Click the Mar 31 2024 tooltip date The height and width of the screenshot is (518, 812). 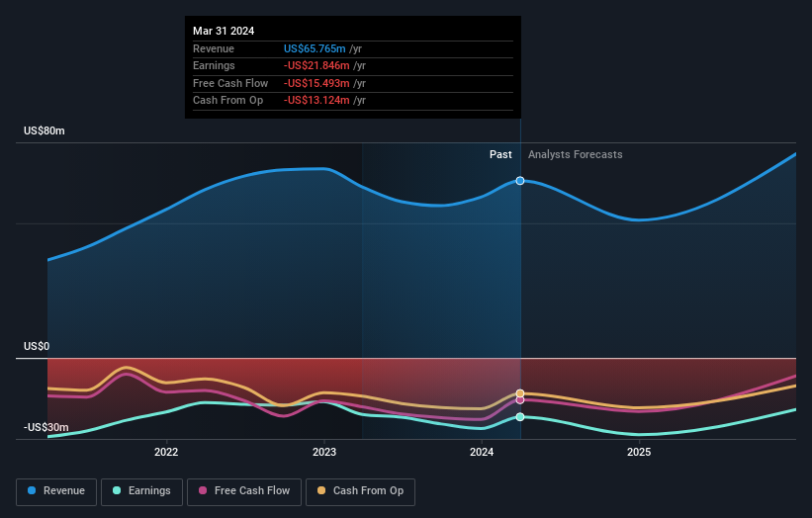click(224, 31)
